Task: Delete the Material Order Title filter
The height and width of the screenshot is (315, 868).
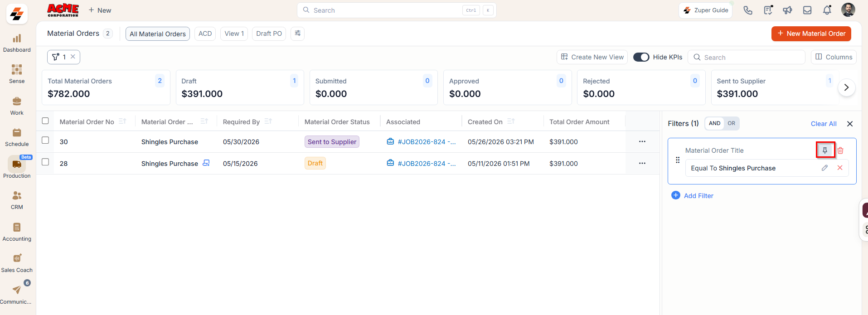Action: pyautogui.click(x=840, y=150)
